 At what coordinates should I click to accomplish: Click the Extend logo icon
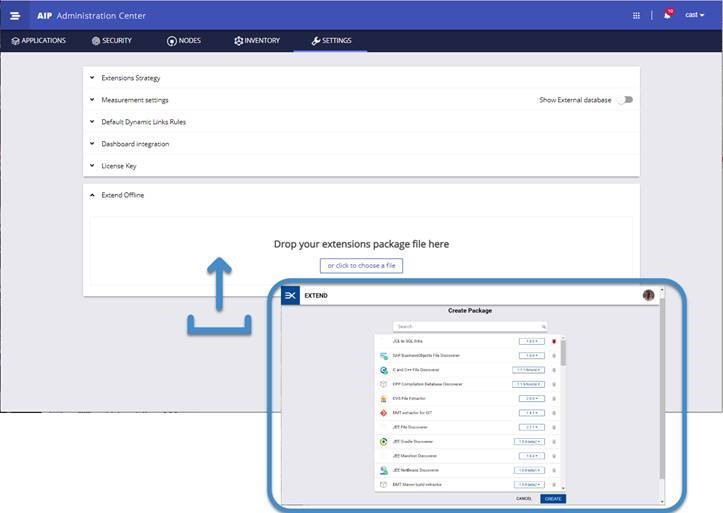coord(290,296)
